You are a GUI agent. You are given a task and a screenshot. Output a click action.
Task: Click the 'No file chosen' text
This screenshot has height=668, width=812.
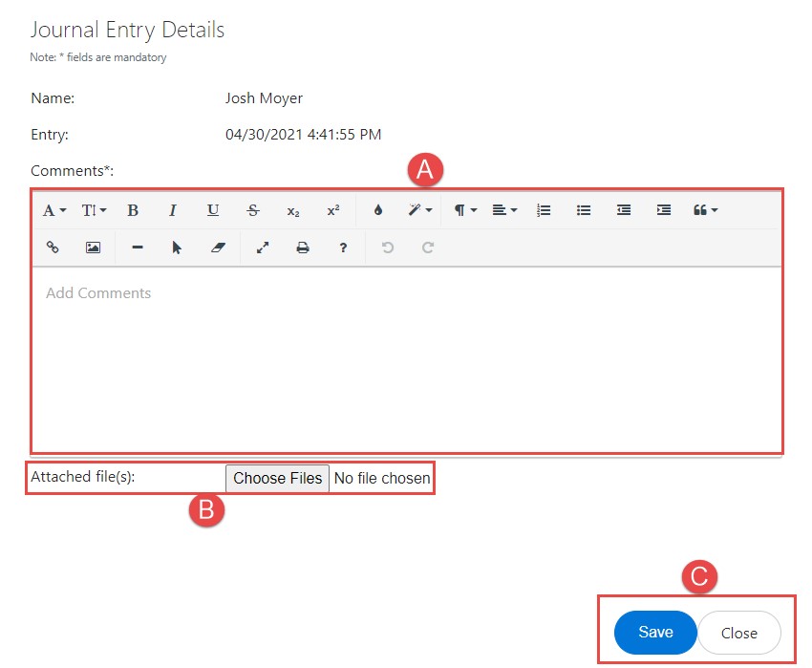pyautogui.click(x=382, y=479)
